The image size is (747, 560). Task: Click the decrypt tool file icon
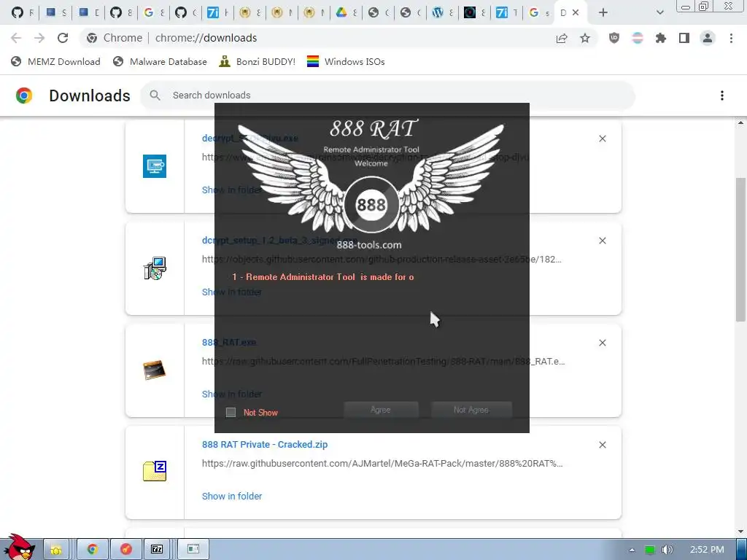155,166
